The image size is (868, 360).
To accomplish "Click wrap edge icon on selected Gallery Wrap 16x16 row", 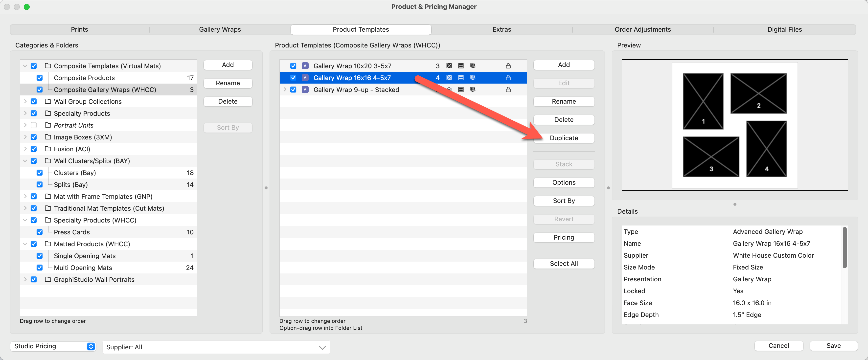I will click(x=472, y=77).
